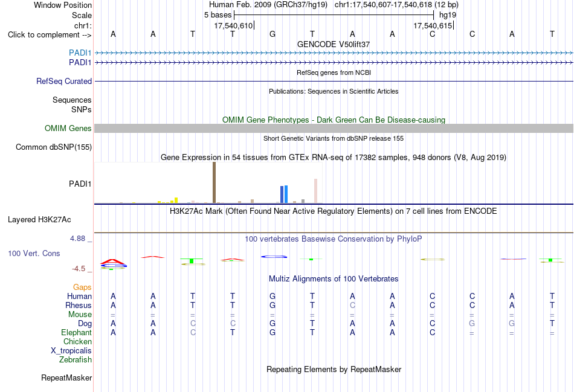
Task: Click the 'H3K27Ac Mark' ENCODE track title
Action: [x=334, y=211]
